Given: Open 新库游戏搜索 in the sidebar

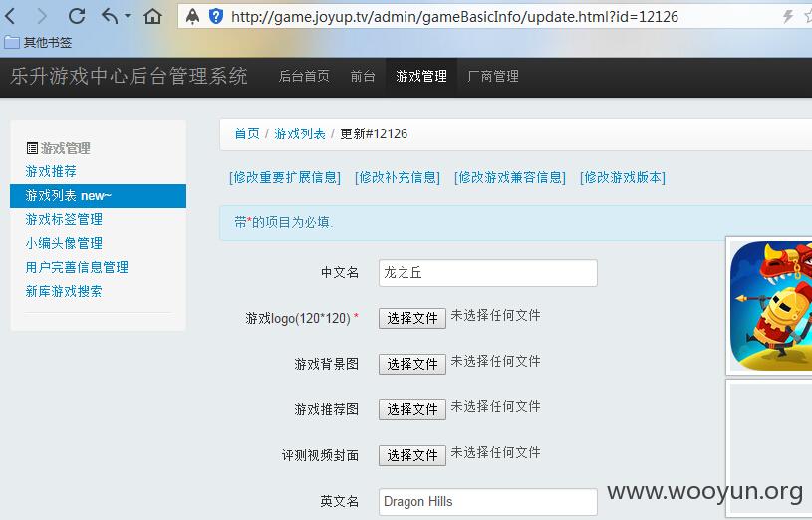Looking at the screenshot, I should point(64,291).
